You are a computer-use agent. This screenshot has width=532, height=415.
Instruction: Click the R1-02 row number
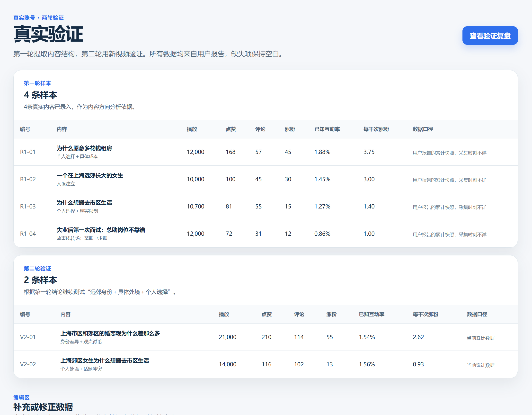[28, 179]
